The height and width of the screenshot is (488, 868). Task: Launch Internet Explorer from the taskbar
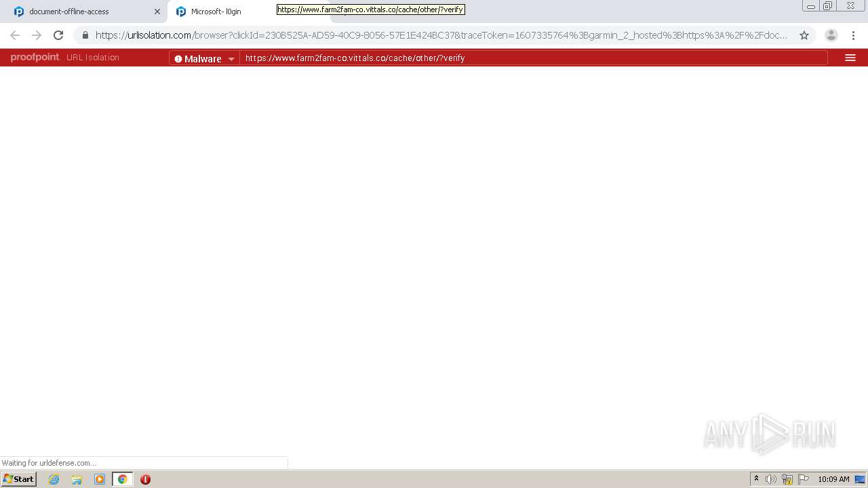[x=54, y=479]
